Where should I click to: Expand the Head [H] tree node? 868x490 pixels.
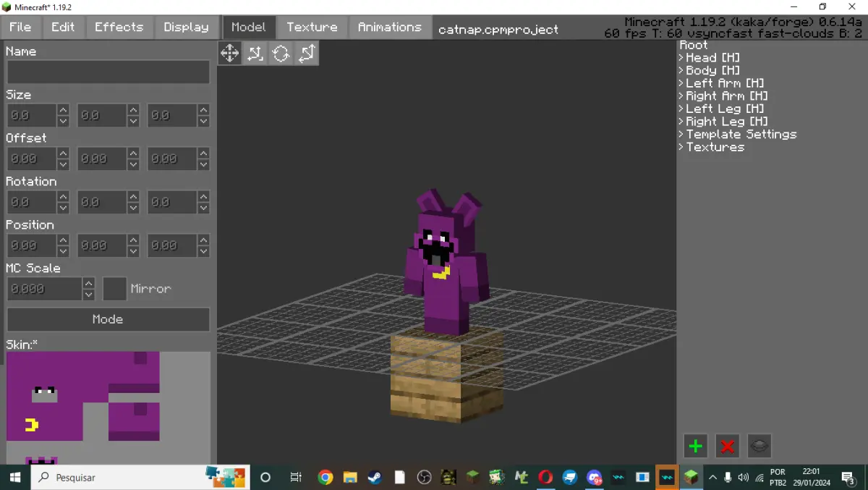pyautogui.click(x=709, y=58)
